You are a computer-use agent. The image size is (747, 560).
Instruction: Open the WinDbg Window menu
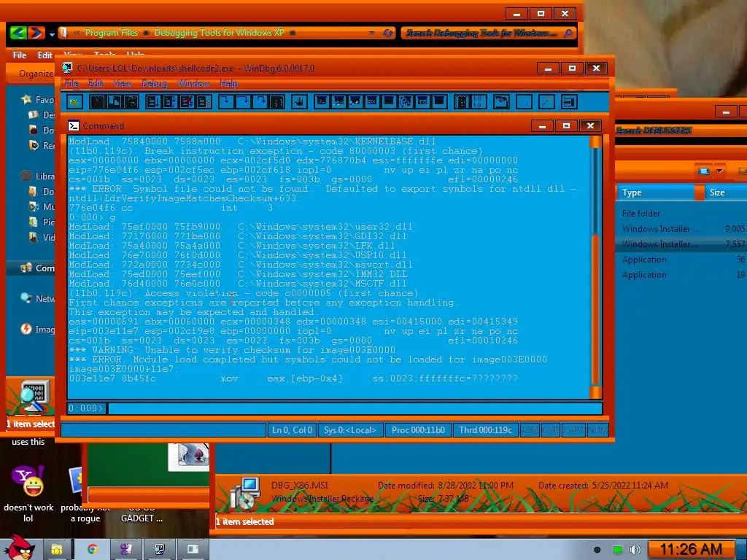[x=194, y=83]
